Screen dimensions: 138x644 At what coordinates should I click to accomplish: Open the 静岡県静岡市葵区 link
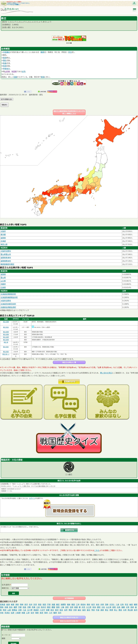(x=8, y=264)
